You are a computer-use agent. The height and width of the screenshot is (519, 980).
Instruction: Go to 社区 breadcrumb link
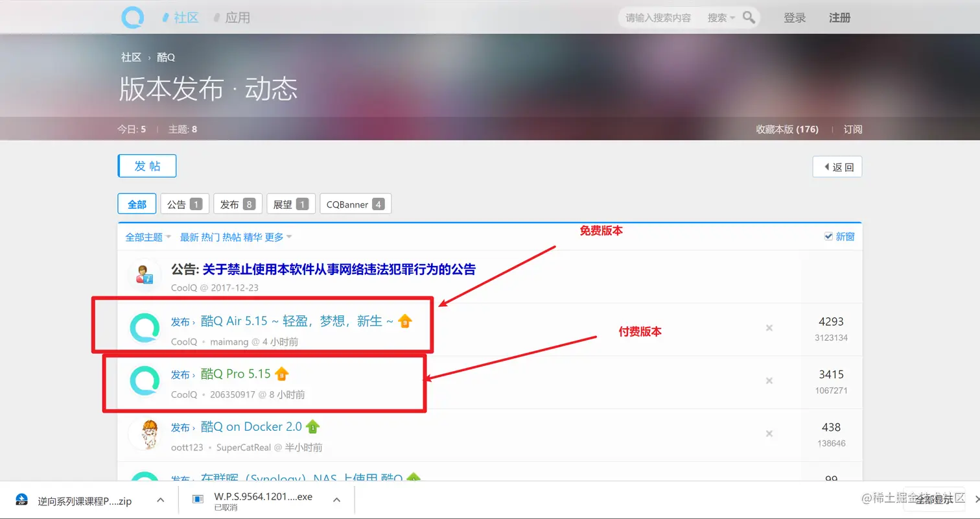click(x=131, y=57)
